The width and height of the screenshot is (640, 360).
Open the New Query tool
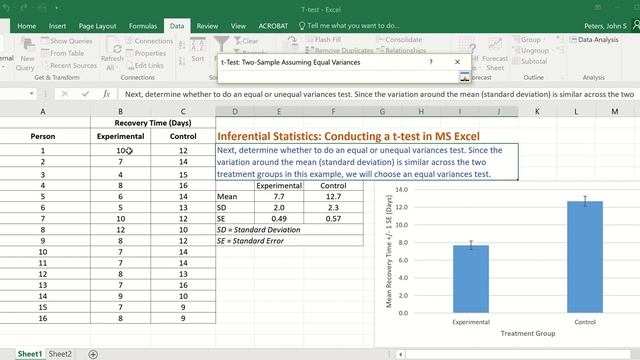click(27, 54)
